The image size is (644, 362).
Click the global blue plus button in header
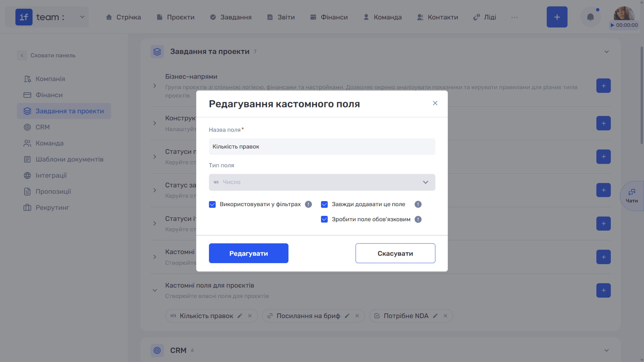click(x=557, y=17)
